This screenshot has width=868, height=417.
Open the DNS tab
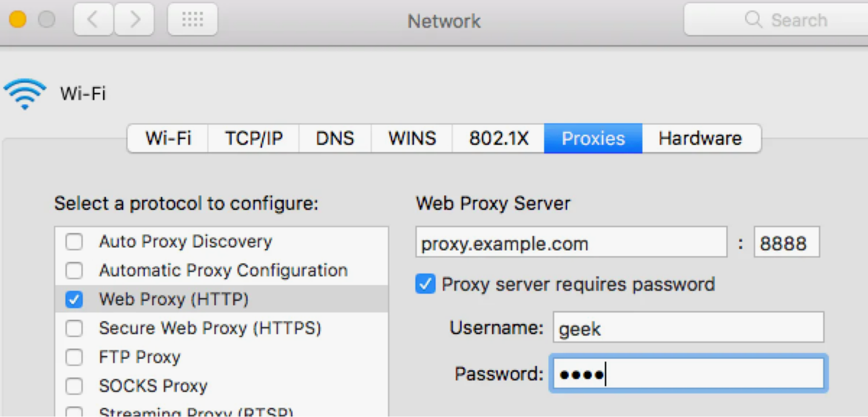(334, 138)
